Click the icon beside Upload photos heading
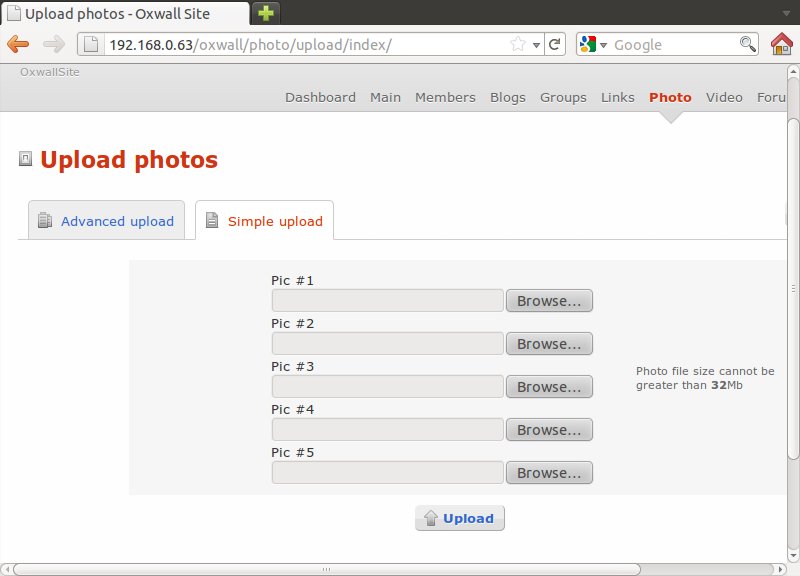800x576 pixels. [x=26, y=159]
